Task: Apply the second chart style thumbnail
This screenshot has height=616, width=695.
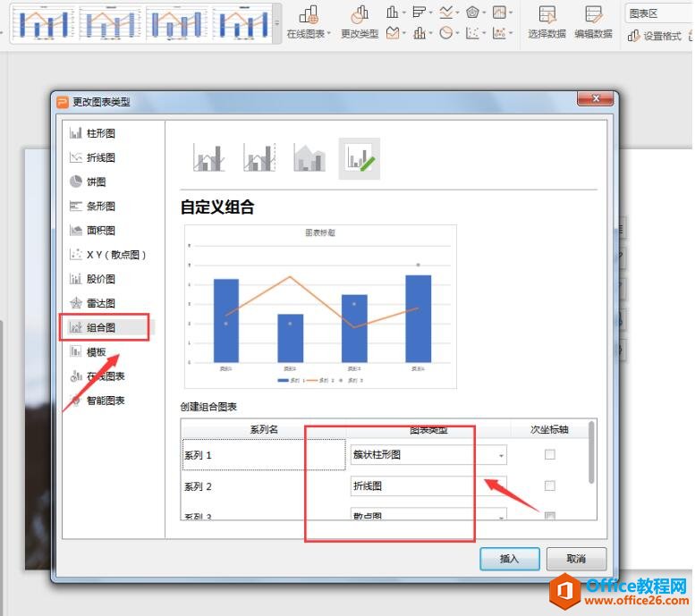Action: (110, 23)
